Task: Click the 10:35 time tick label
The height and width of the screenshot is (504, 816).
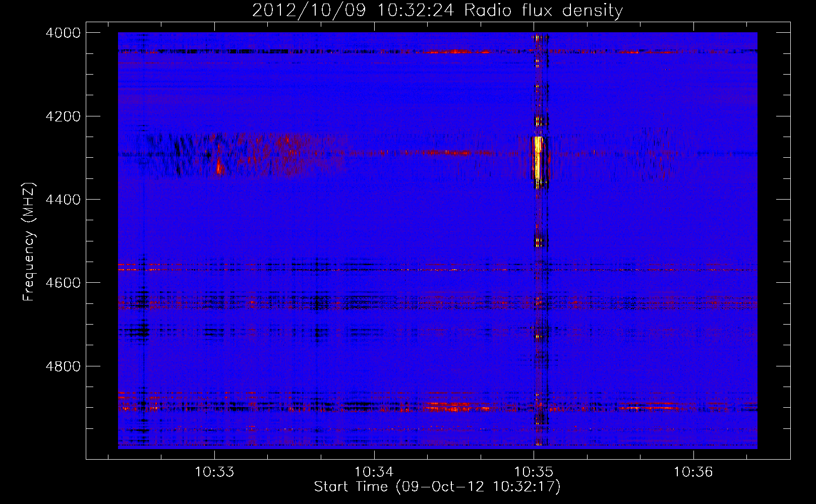Action: (x=534, y=472)
